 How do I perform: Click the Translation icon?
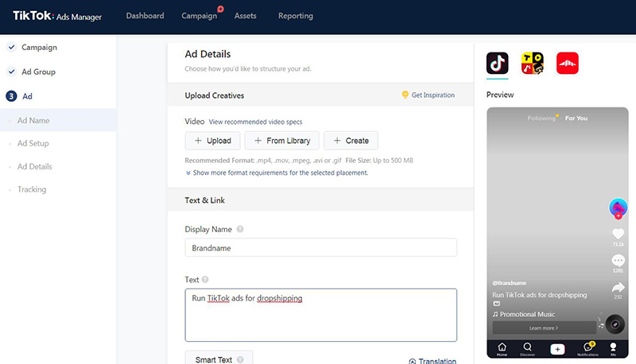click(x=412, y=361)
